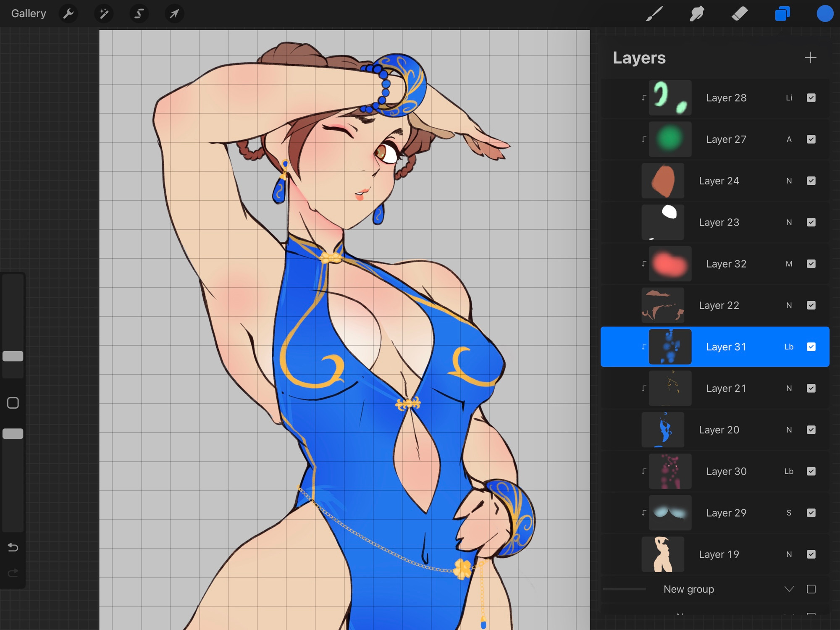Select Layer 23 row
Viewport: 840px width, 630px height.
(715, 222)
